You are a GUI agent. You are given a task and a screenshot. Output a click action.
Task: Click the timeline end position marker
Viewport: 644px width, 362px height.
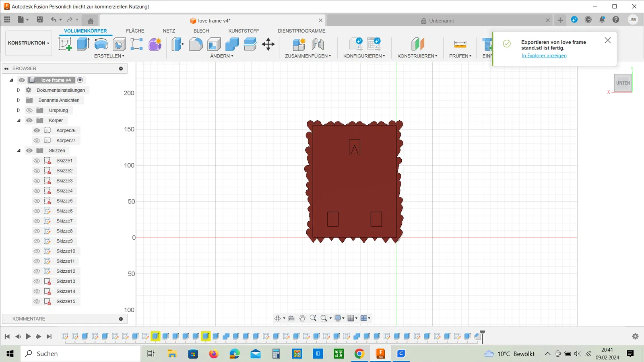482,336
